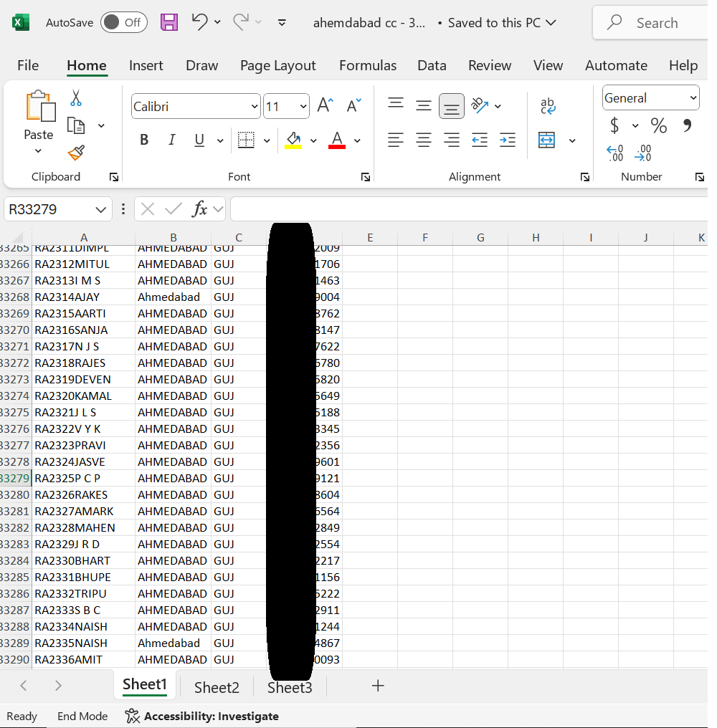This screenshot has width=717, height=728.
Task: Click inside the formula bar field
Action: point(466,209)
